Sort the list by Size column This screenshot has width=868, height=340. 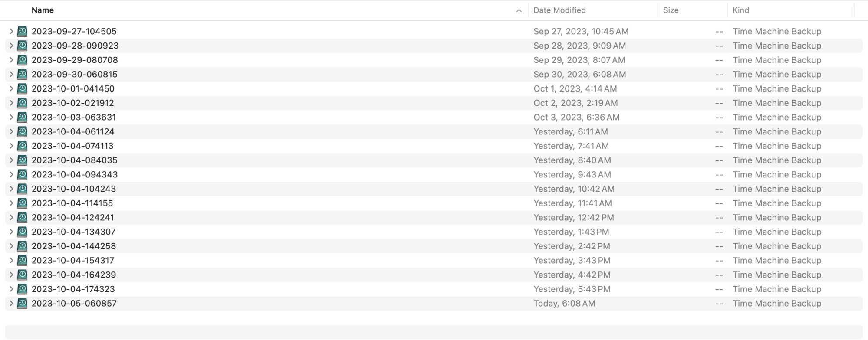click(671, 10)
